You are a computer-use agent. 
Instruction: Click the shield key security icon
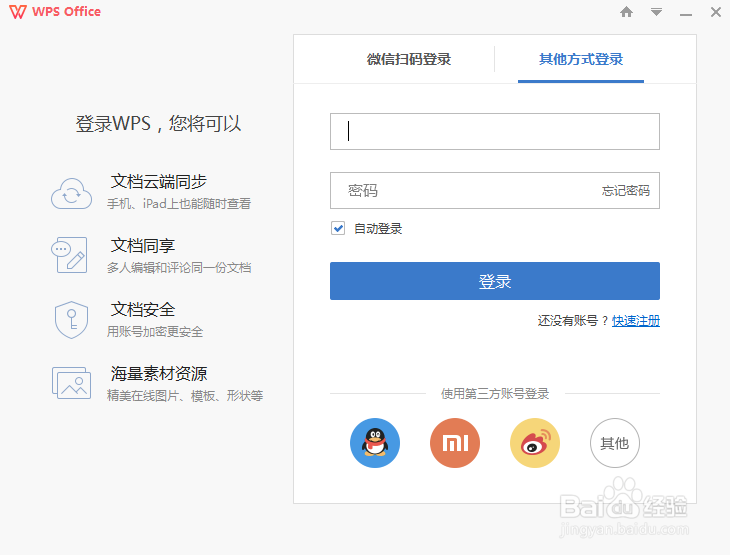click(x=71, y=319)
